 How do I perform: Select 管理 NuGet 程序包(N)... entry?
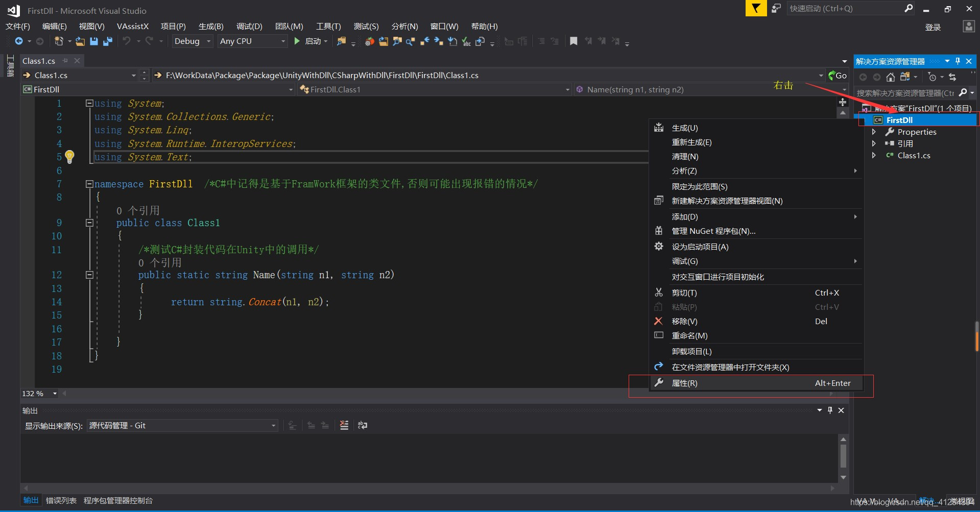click(x=756, y=231)
